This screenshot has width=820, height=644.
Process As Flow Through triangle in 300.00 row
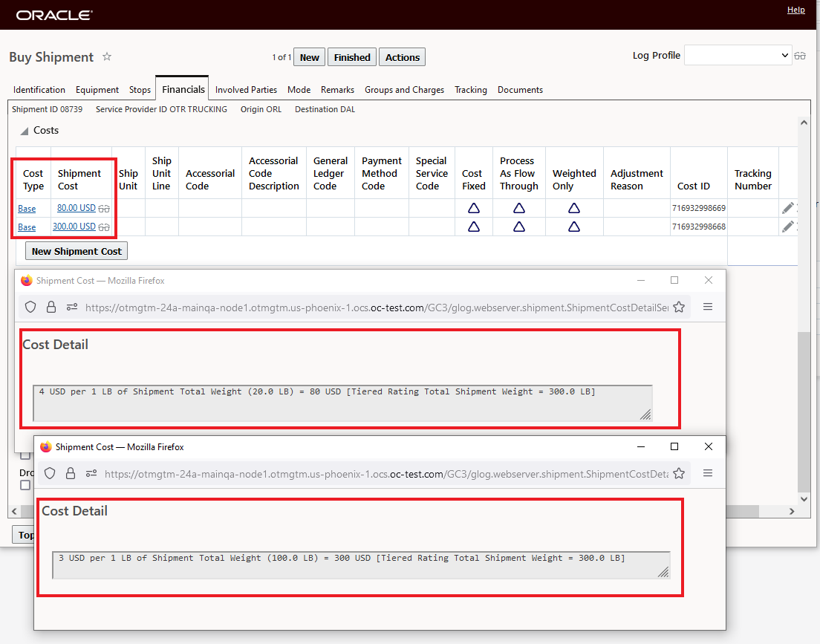click(x=518, y=227)
